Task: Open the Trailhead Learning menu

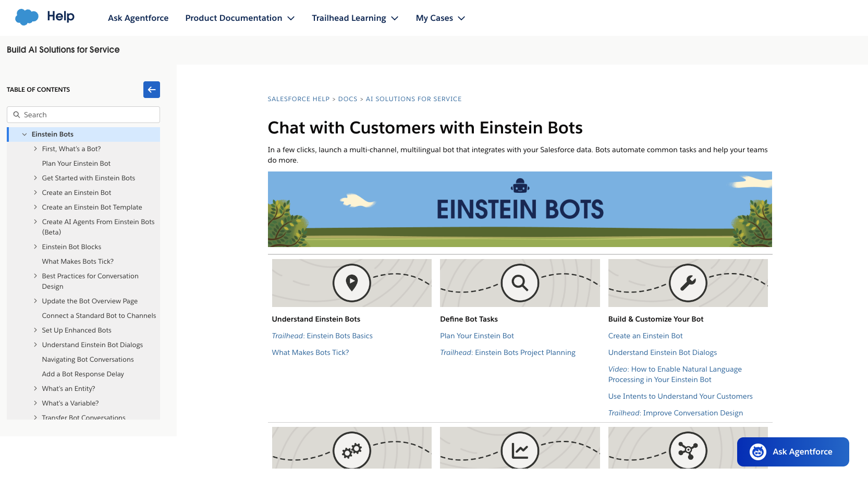Action: pyautogui.click(x=355, y=18)
